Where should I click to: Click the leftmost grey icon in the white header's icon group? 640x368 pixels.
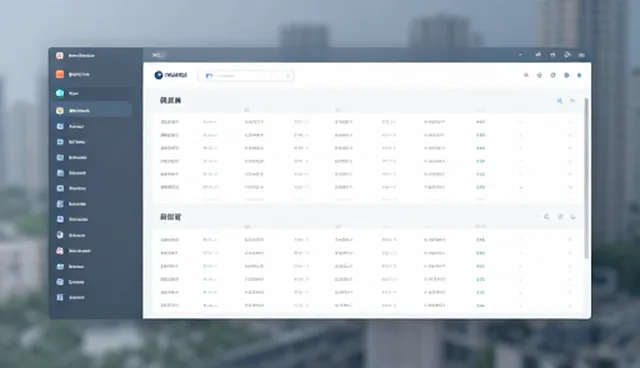526,75
